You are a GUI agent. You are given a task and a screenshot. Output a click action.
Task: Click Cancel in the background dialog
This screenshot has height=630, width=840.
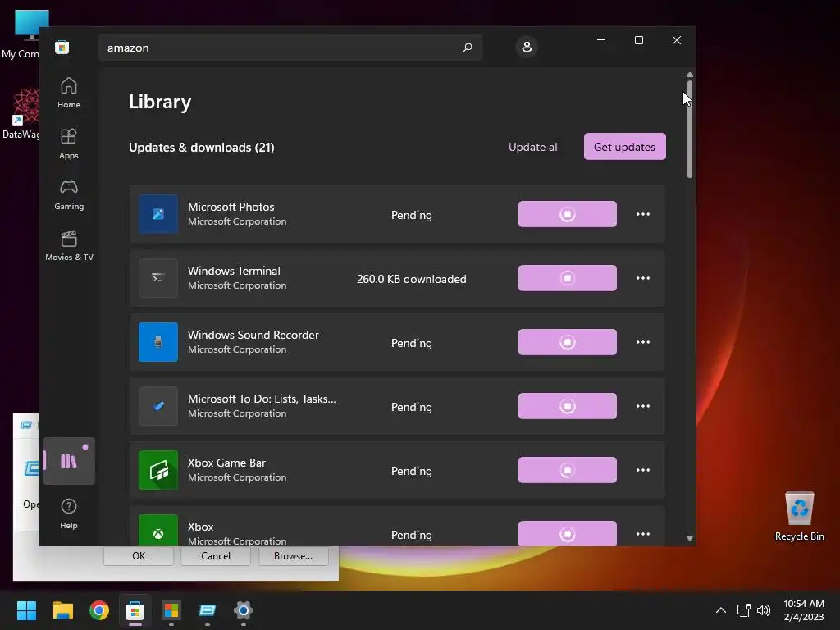click(x=216, y=556)
